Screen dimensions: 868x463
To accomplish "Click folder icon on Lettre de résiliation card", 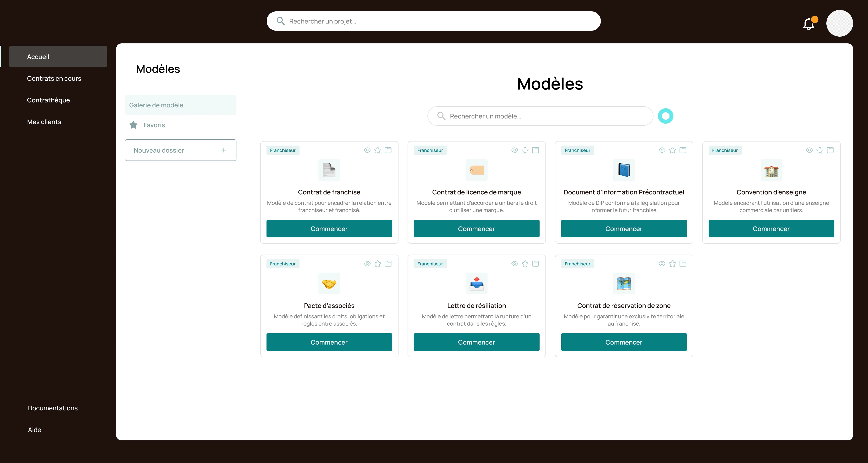I will coord(535,264).
